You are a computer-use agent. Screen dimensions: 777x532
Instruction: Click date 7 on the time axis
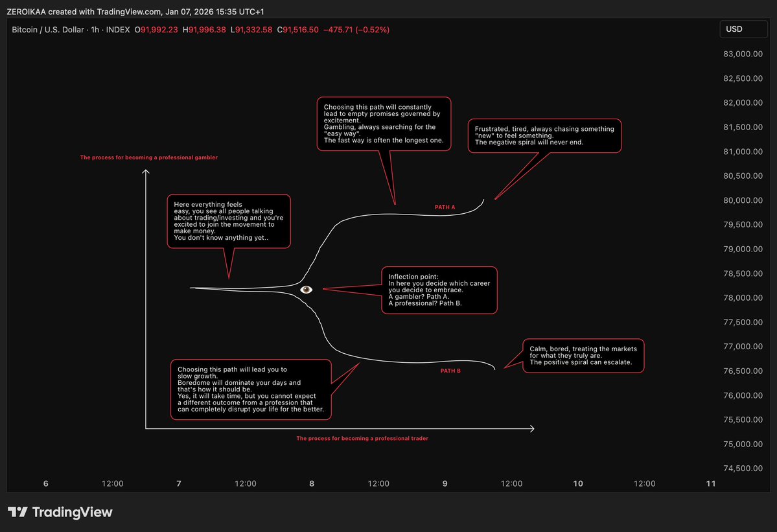click(179, 483)
